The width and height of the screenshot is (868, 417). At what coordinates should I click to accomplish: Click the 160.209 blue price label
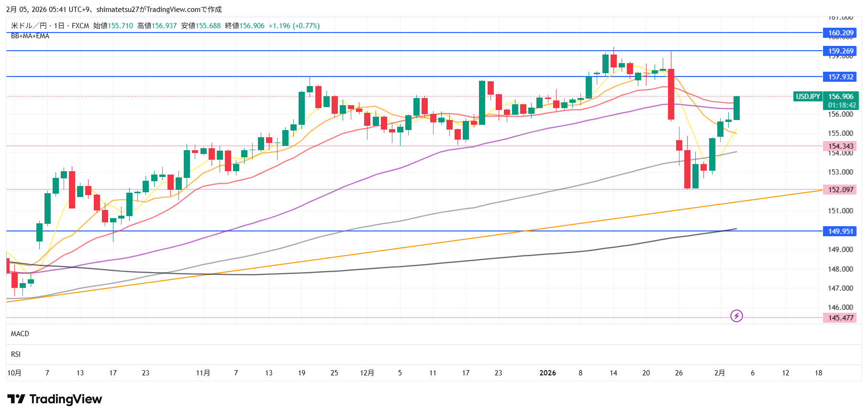(x=840, y=33)
